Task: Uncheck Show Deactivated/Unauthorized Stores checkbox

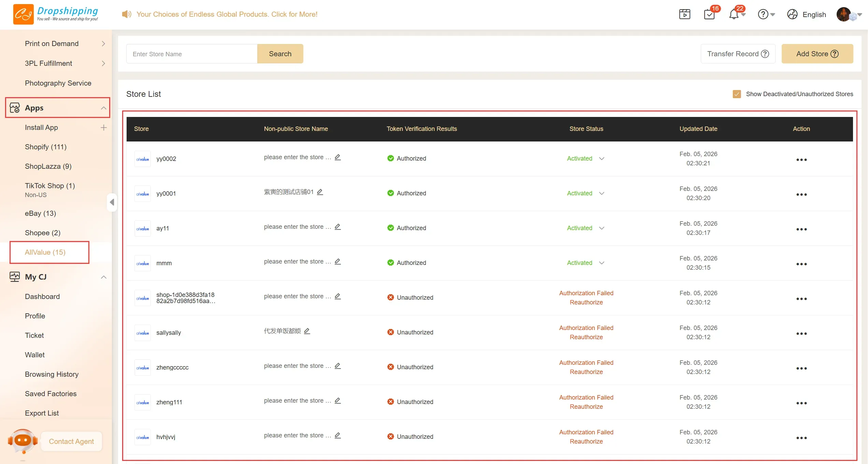Action: pyautogui.click(x=737, y=94)
